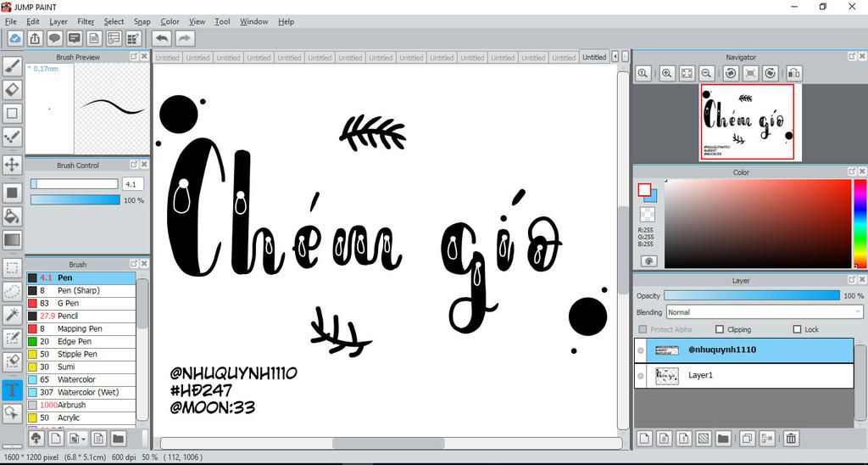Select the Stipple Pen brush

click(81, 354)
